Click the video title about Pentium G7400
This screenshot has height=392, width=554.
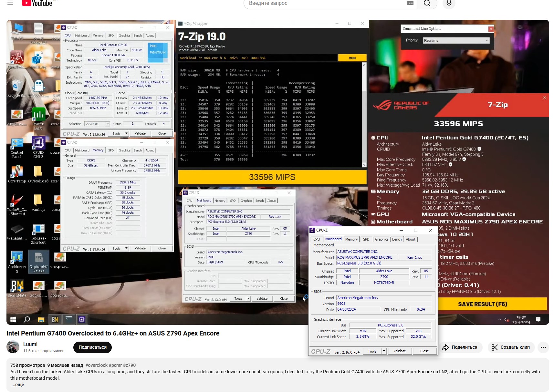(113, 333)
